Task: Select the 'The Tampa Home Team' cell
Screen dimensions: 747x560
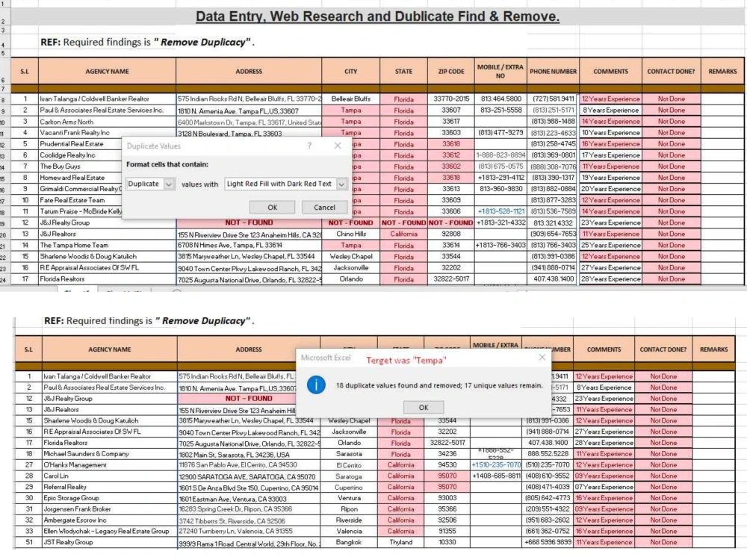Action: pos(107,245)
